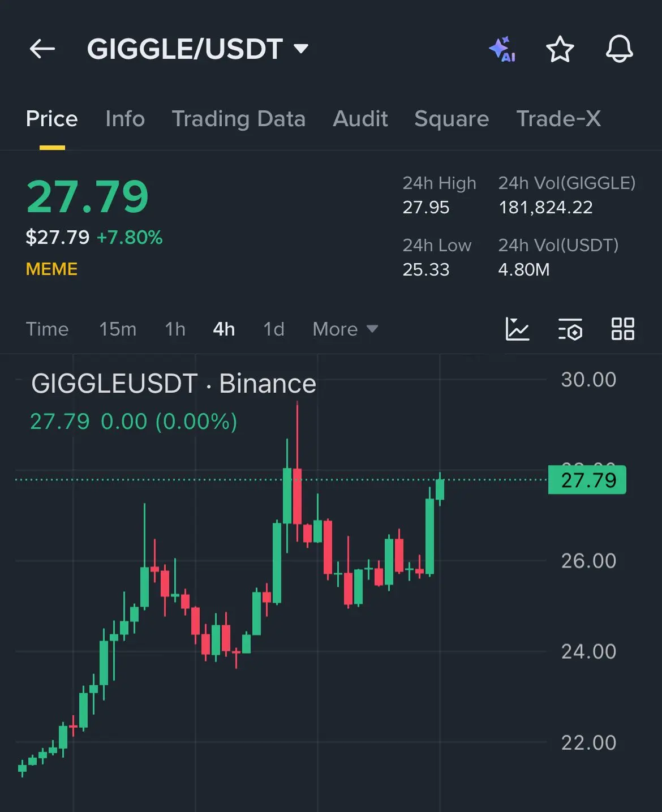The image size is (662, 812).
Task: Select the 15m chart interval
Action: pos(118,329)
